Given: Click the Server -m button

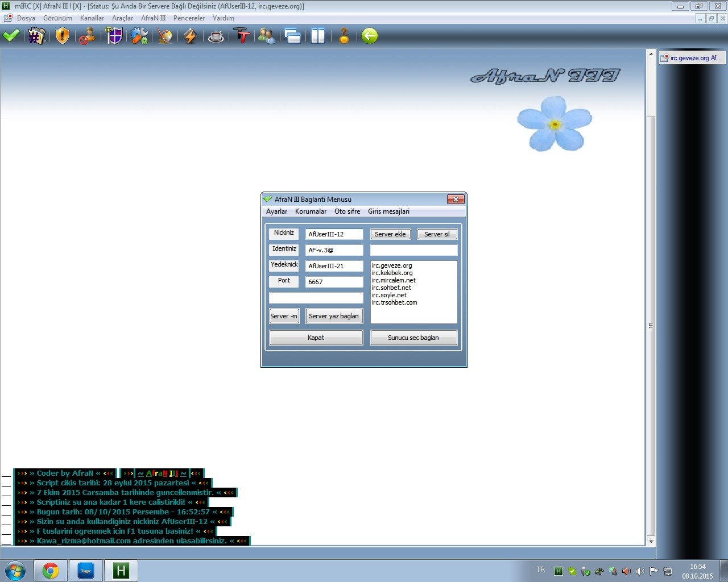Looking at the screenshot, I should click(x=284, y=316).
